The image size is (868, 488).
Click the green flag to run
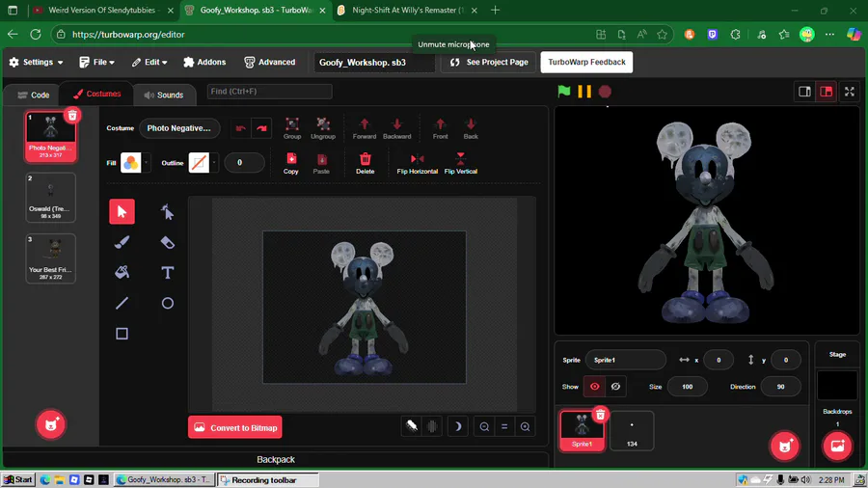[x=563, y=92]
